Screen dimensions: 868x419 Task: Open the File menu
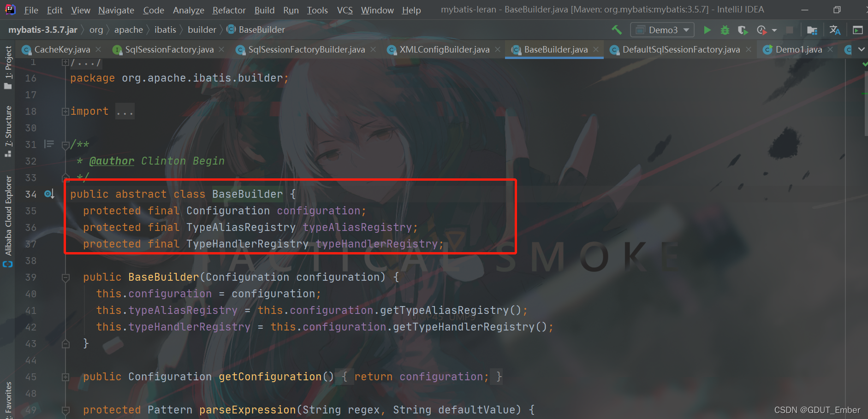[31, 10]
